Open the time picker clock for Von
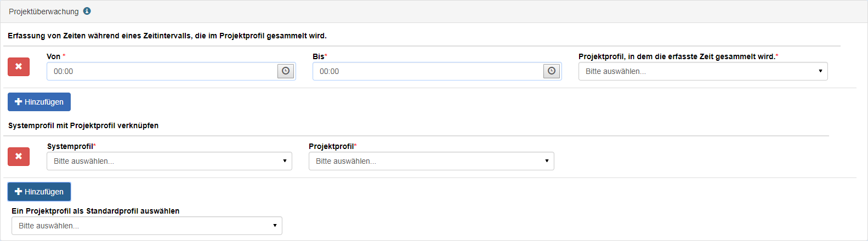Screen dimensions: 868x241 click(x=286, y=71)
